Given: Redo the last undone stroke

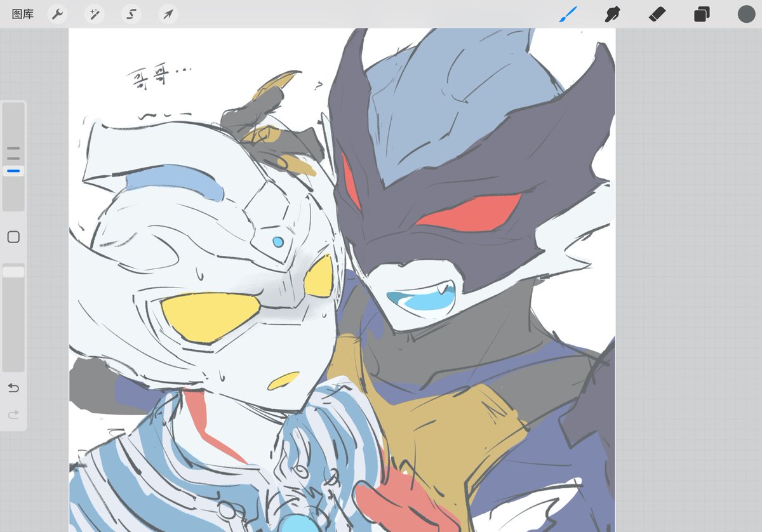Looking at the screenshot, I should pyautogui.click(x=13, y=415).
